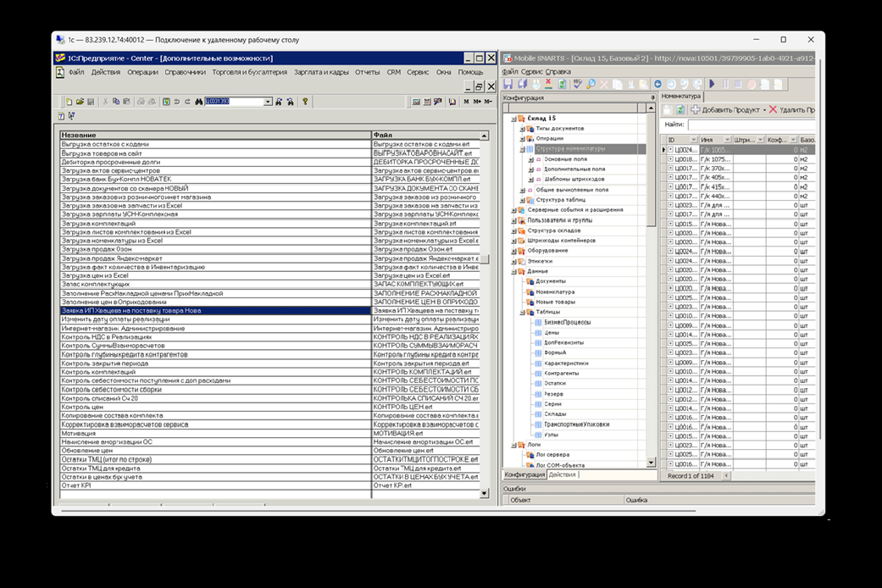882x588 pixels.
Task: Click the M- memory subtract button
Action: [x=488, y=102]
